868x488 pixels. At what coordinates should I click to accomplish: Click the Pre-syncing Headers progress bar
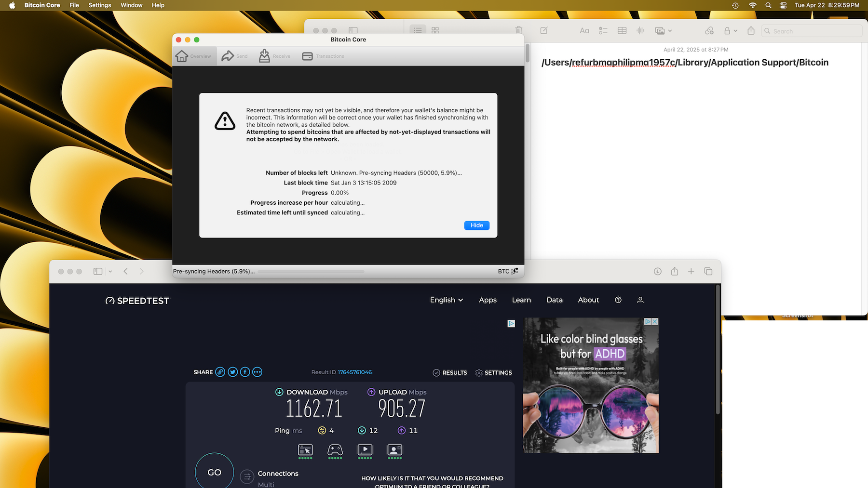click(x=311, y=272)
